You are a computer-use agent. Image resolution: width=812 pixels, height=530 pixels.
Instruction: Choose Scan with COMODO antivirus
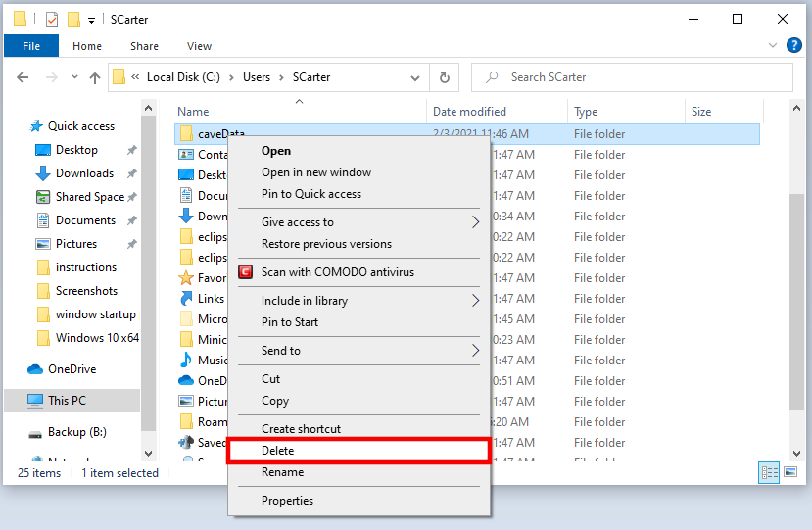(x=358, y=272)
